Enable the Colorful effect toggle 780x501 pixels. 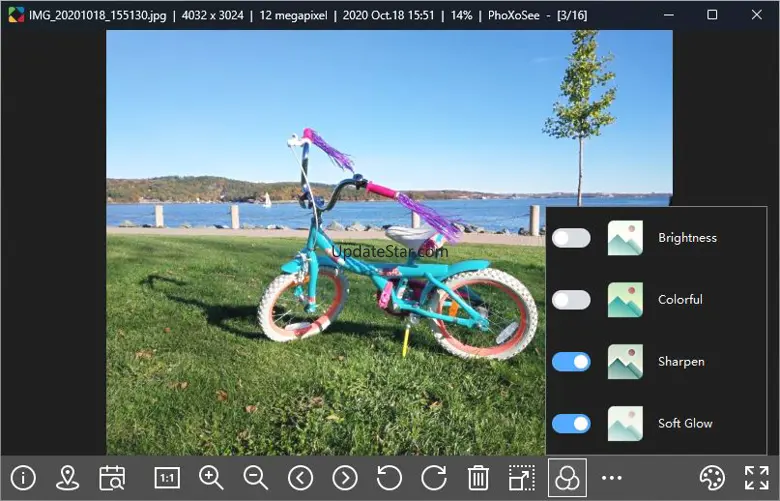pos(571,300)
